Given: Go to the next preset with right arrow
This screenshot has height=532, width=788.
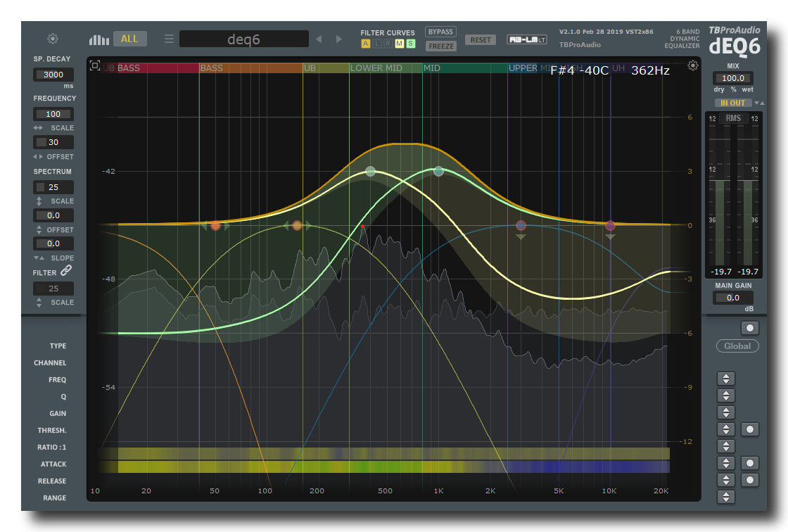Looking at the screenshot, I should (339, 39).
